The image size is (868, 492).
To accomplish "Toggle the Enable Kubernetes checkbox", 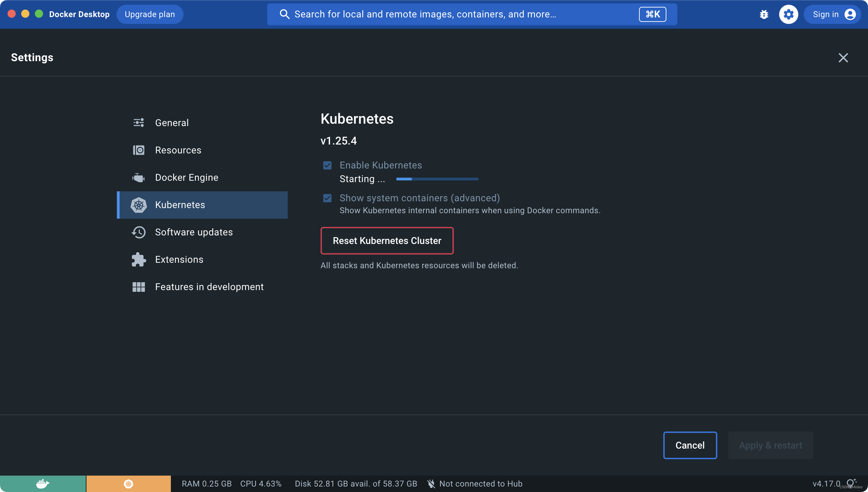I will (327, 165).
